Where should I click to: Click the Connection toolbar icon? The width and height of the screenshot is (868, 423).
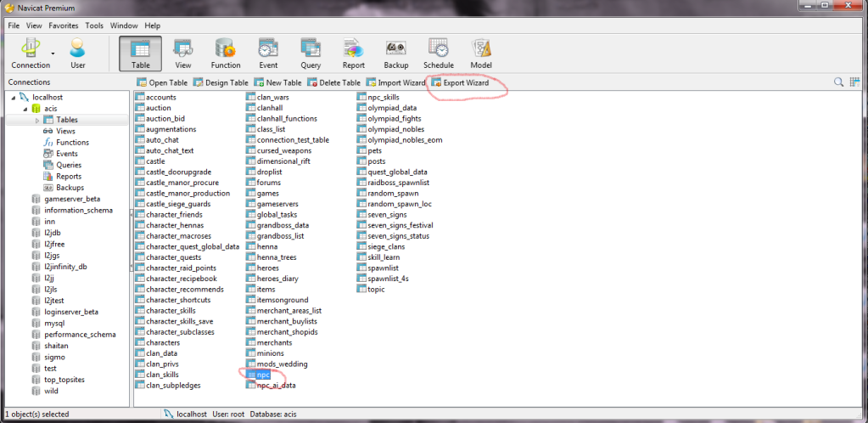(29, 53)
